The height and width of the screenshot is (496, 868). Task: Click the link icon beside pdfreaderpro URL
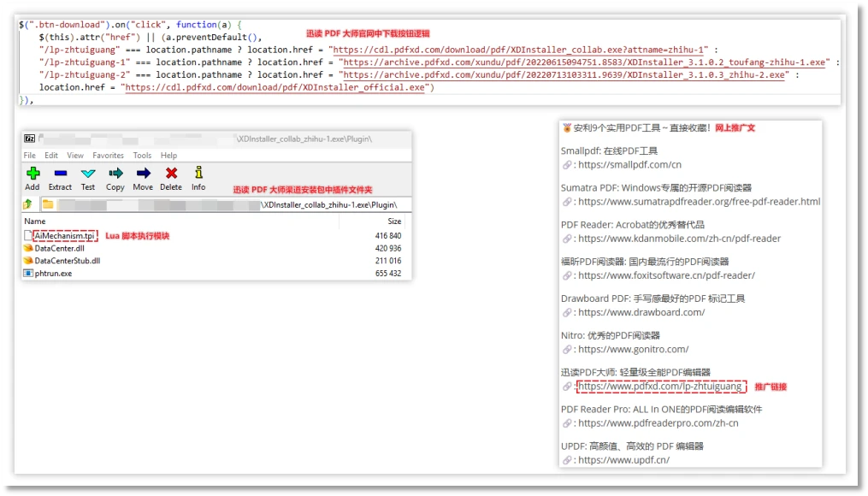[x=567, y=423]
